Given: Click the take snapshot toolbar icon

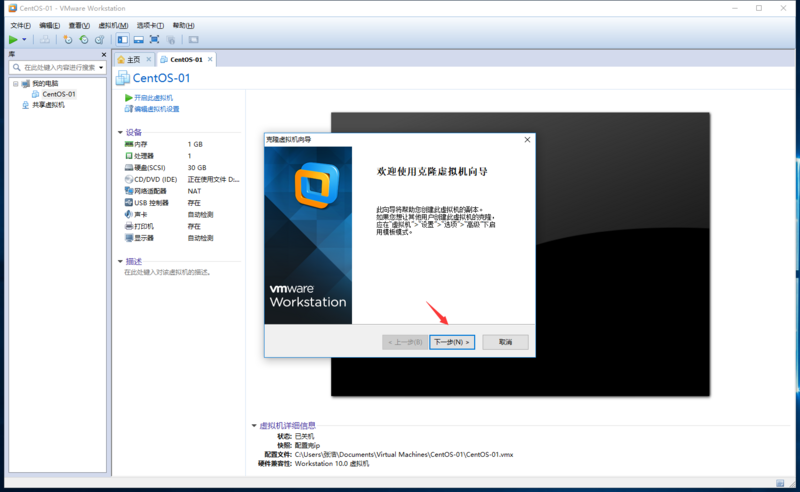Looking at the screenshot, I should tap(67, 39).
